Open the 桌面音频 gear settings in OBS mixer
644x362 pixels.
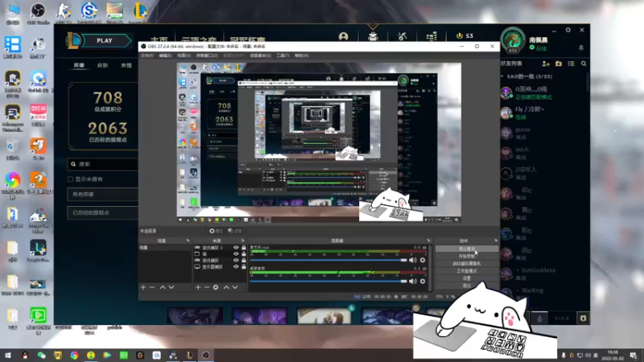[423, 281]
